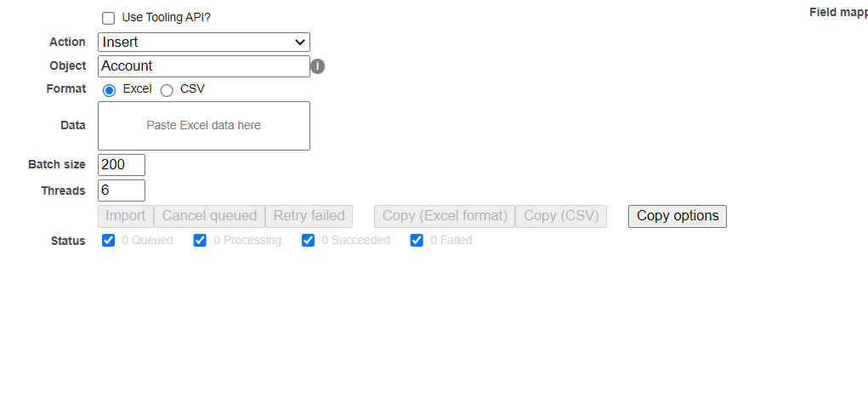Click the info icon beside Object field

318,66
